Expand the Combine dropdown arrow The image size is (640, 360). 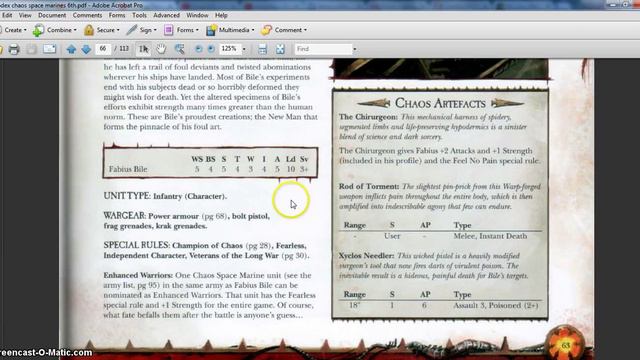pyautogui.click(x=75, y=30)
